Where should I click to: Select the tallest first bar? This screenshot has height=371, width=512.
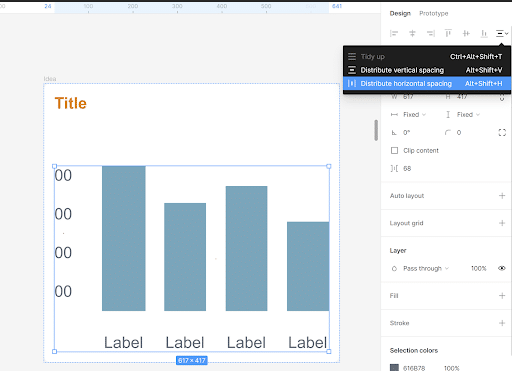(124, 238)
